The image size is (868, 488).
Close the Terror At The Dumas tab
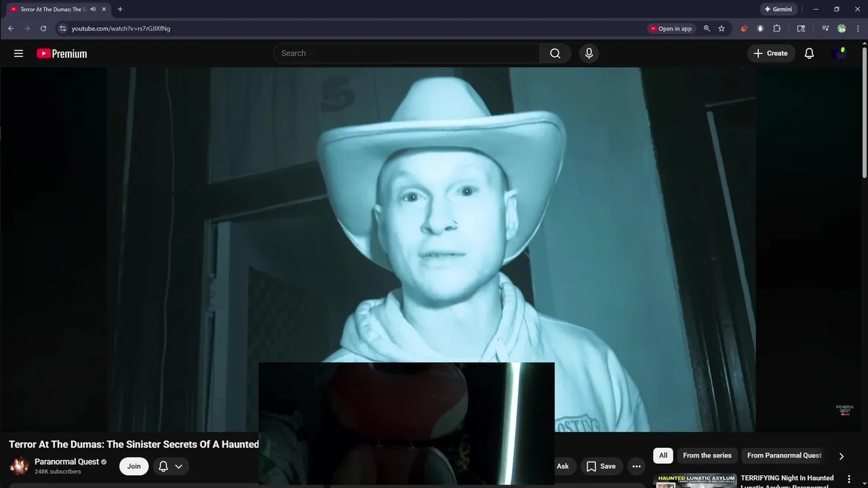(104, 9)
